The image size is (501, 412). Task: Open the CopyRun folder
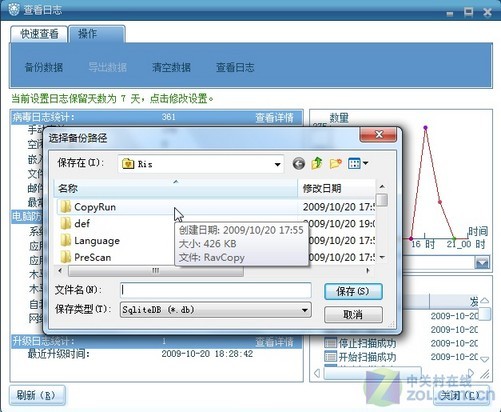click(177, 207)
